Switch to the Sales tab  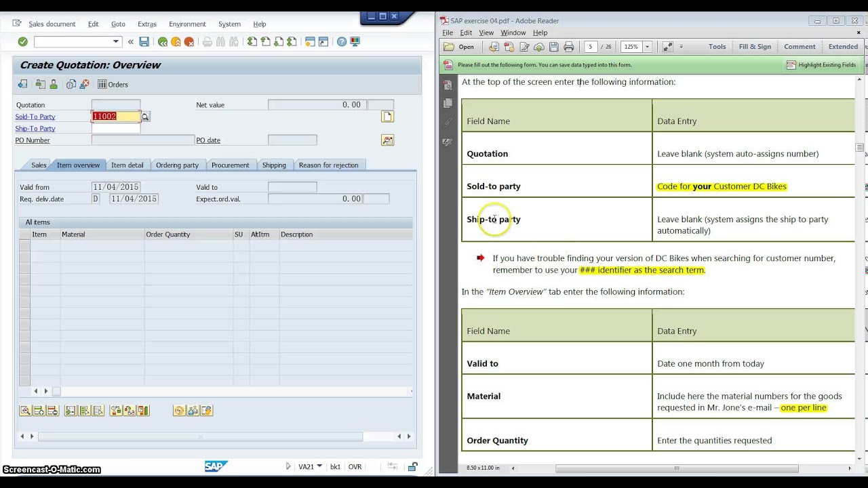click(39, 165)
